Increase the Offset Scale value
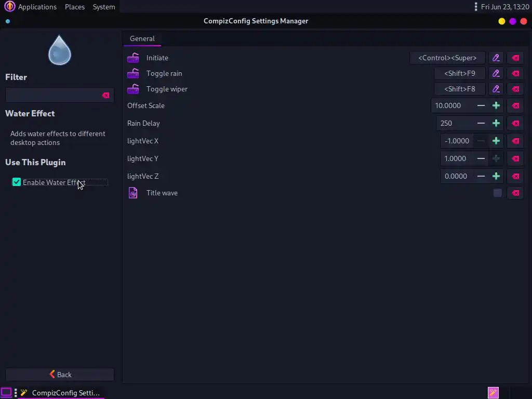The width and height of the screenshot is (532, 399). click(496, 105)
